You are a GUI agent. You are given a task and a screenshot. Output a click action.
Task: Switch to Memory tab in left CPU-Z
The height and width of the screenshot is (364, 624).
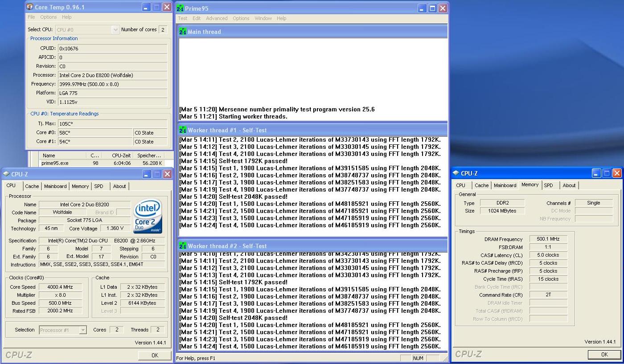tap(80, 186)
